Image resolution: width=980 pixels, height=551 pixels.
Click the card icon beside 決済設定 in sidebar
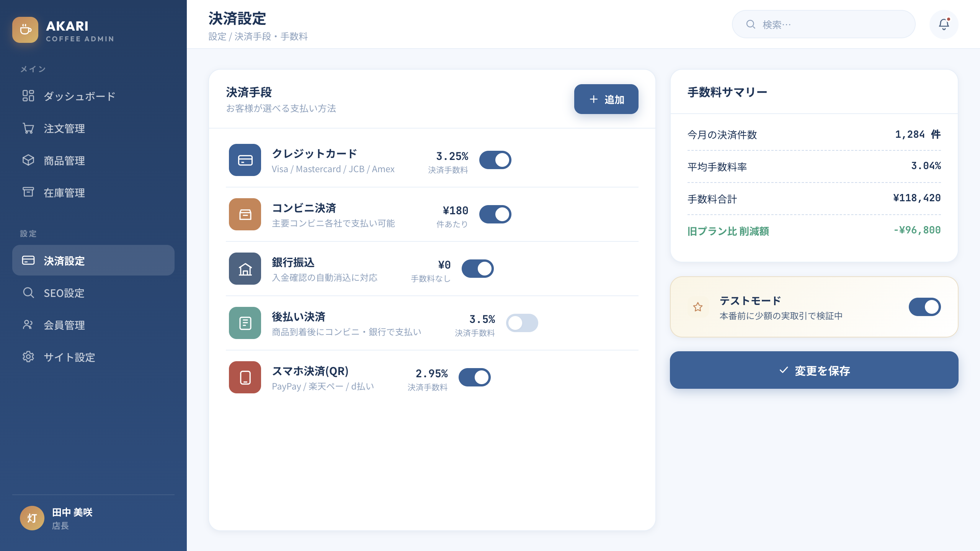tap(28, 260)
